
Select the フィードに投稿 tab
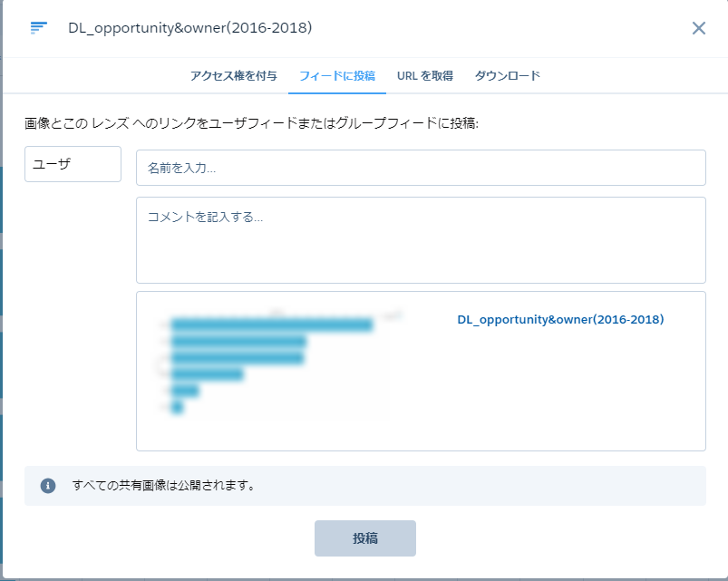coord(337,76)
